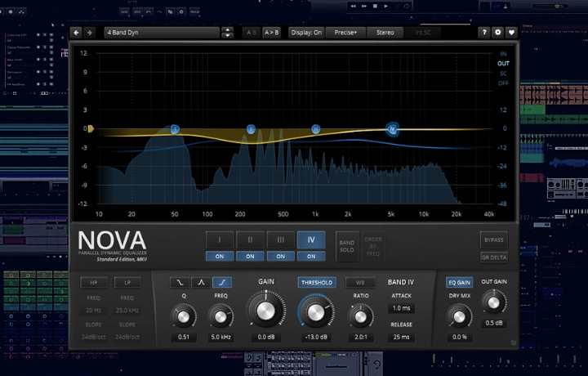Click the A > B copy button
This screenshot has width=588, height=376.
[x=271, y=33]
